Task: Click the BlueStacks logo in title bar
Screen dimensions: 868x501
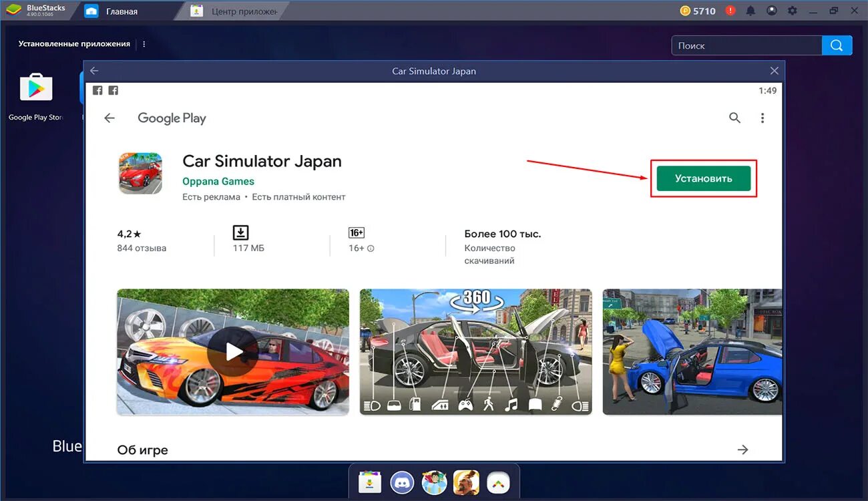Action: 13,11
